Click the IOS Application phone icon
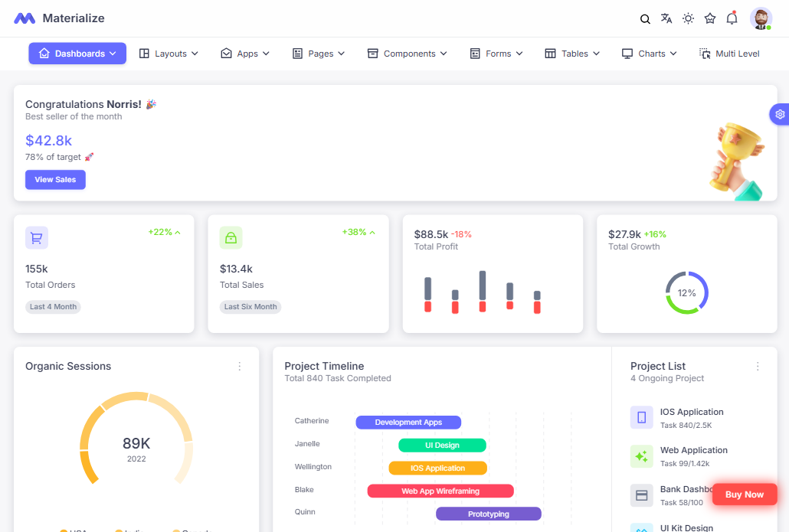This screenshot has width=789, height=532. tap(642, 417)
